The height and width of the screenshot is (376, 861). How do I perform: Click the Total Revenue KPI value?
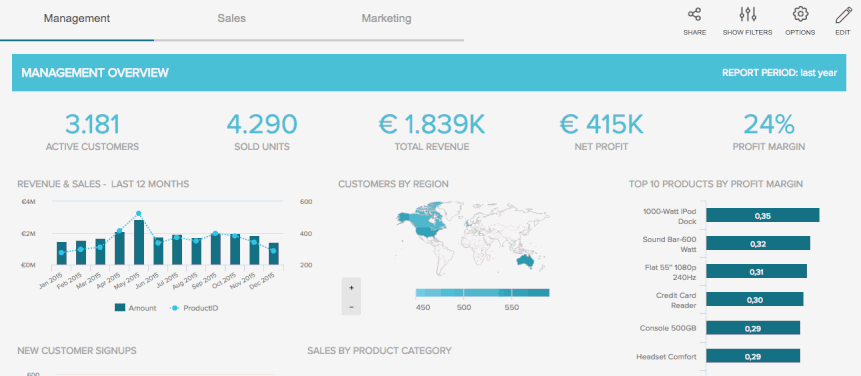[x=432, y=124]
